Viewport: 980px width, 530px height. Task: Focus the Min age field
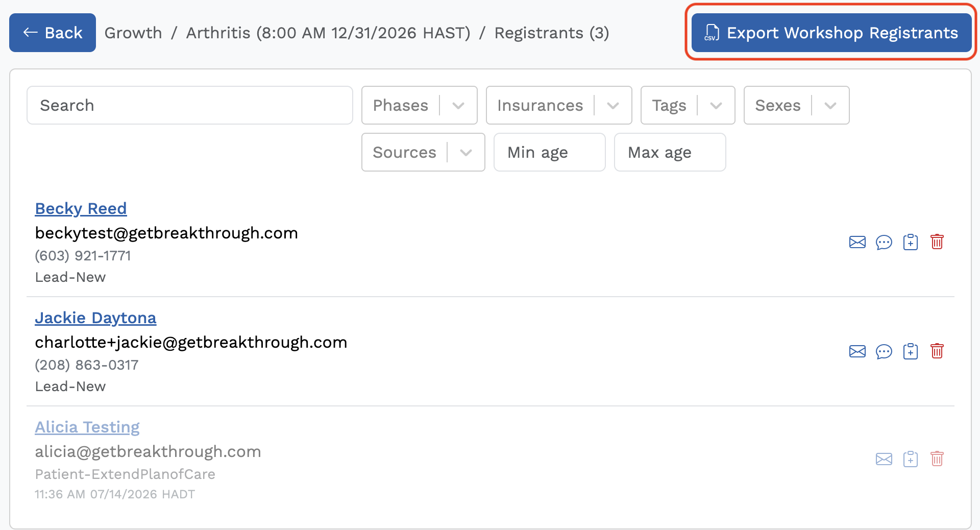(550, 152)
